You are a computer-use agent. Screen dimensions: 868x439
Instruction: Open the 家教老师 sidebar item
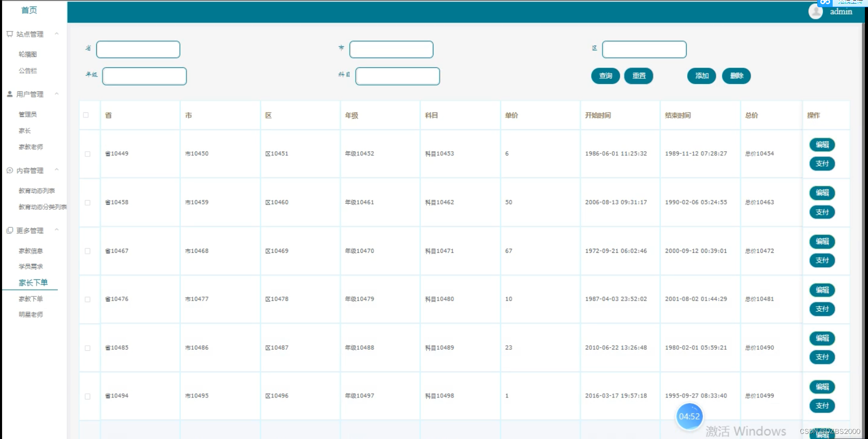[31, 147]
